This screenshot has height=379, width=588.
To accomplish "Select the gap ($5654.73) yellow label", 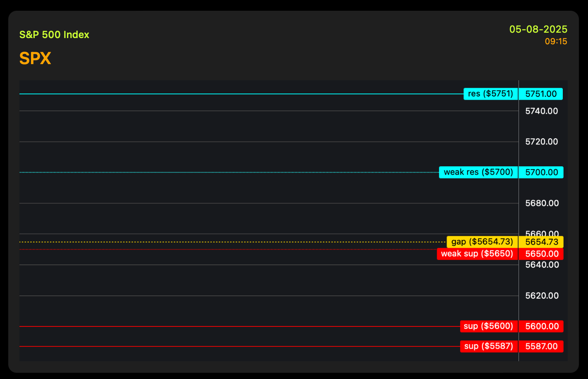I will click(482, 242).
